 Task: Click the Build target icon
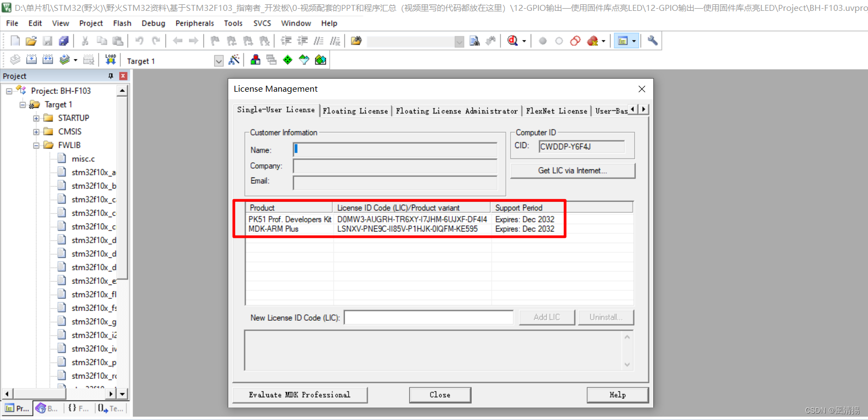click(31, 60)
